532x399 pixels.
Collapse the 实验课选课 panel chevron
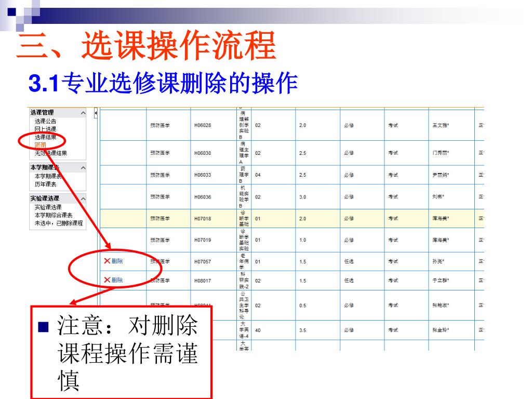83,198
